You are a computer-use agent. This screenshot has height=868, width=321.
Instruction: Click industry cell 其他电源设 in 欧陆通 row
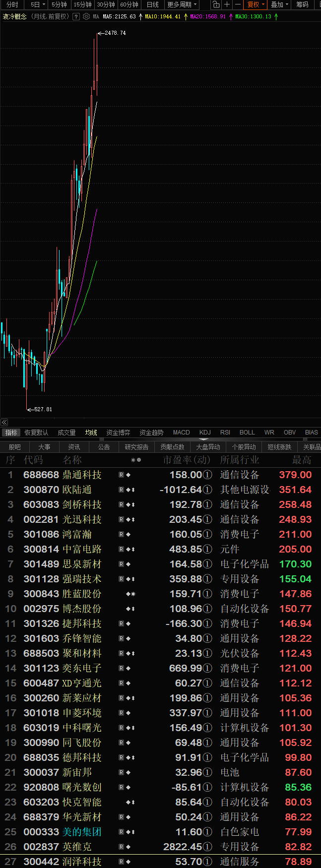click(x=245, y=490)
